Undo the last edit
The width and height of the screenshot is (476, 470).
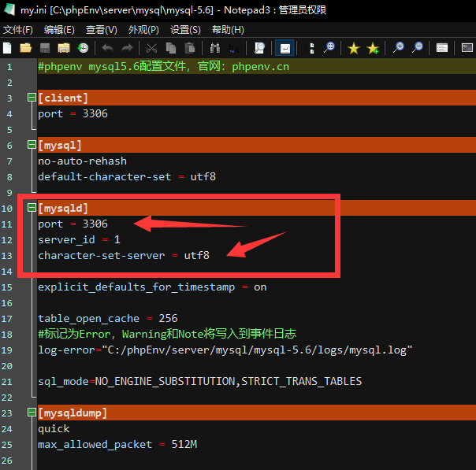107,48
